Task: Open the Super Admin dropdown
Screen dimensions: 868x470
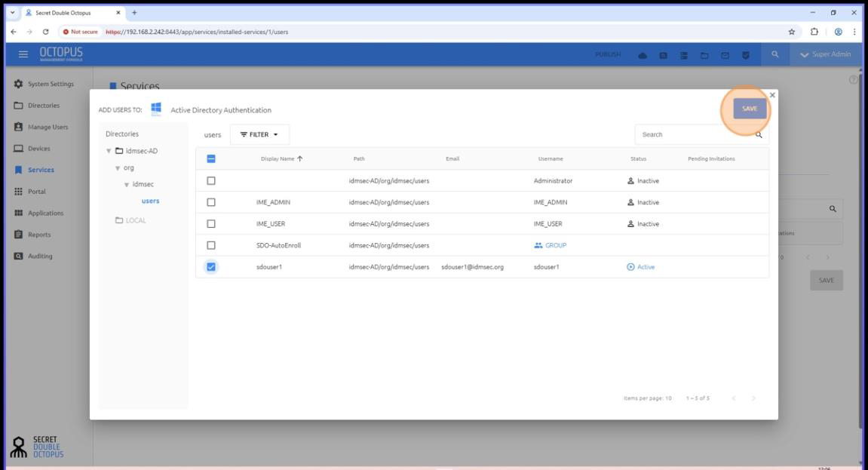Action: coord(825,54)
